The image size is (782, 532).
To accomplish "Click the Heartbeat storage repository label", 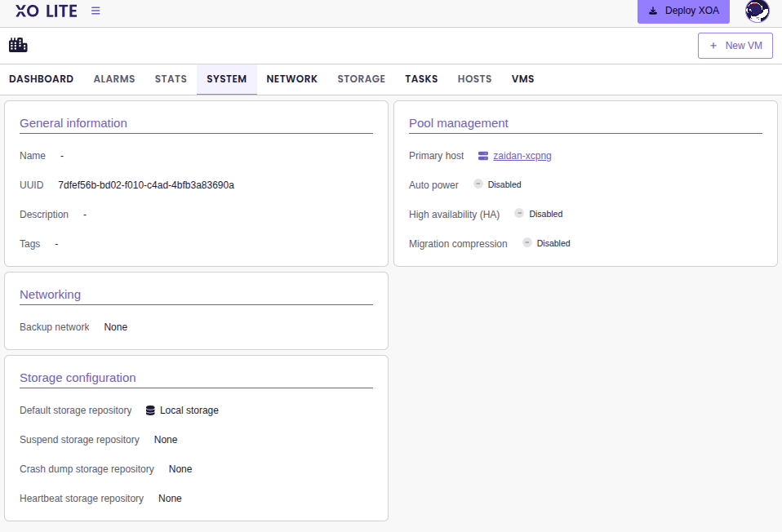I will (x=82, y=499).
